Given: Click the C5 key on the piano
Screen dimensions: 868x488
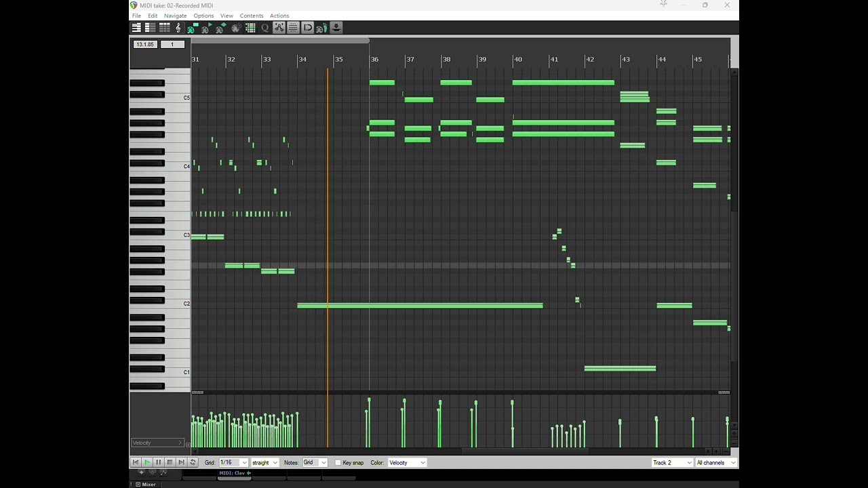Looking at the screenshot, I should [178, 98].
